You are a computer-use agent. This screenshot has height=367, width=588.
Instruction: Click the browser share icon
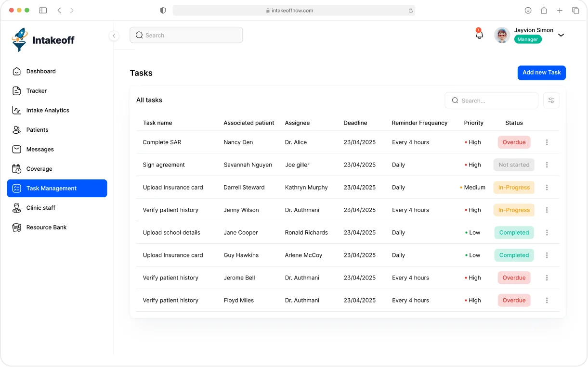tap(544, 10)
